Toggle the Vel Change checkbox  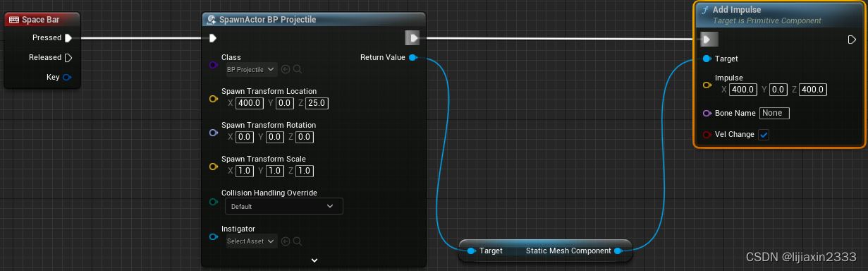[x=764, y=135]
